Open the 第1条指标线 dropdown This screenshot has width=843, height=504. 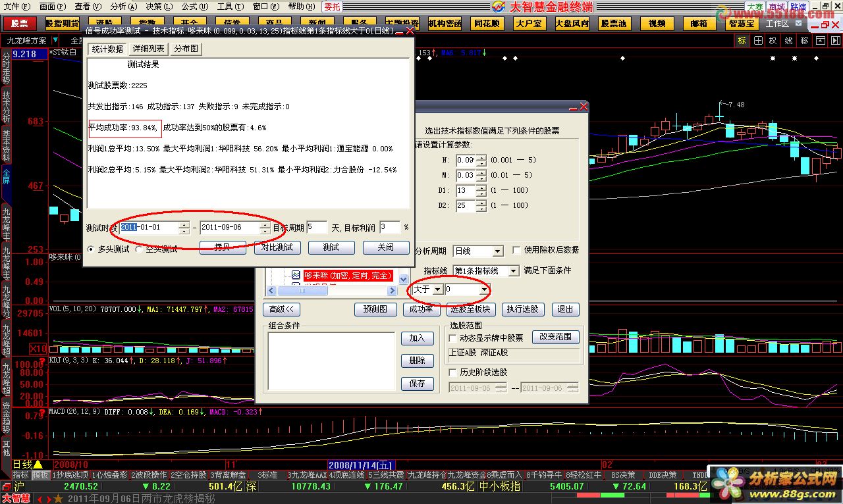tap(514, 271)
